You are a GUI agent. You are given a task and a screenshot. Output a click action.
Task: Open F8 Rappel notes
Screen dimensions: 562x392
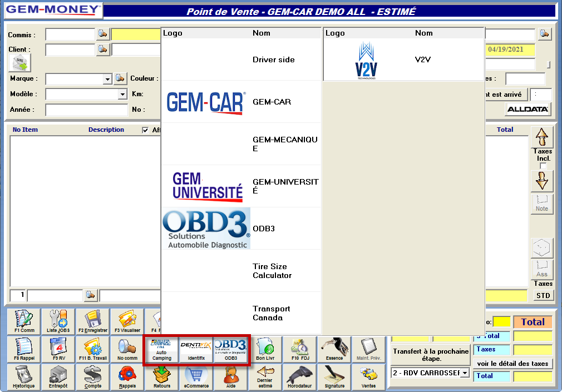coord(24,349)
